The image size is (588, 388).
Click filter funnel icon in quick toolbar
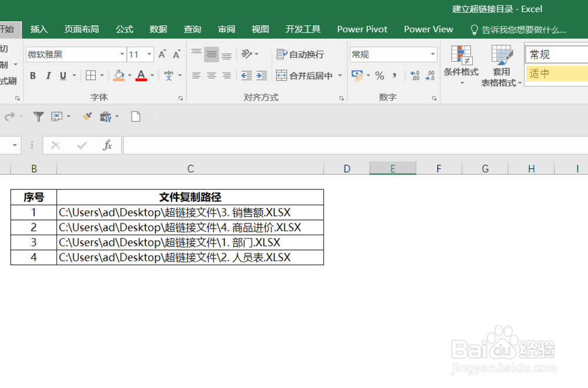pos(38,116)
